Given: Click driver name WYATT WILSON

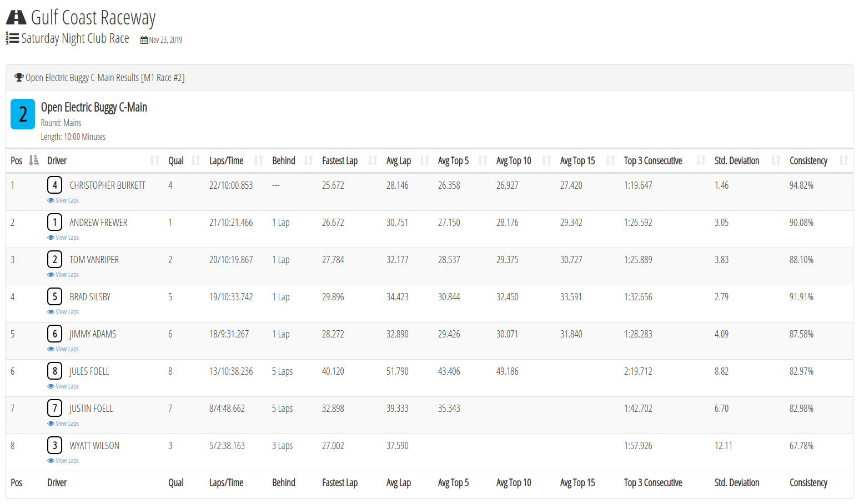Looking at the screenshot, I should pyautogui.click(x=94, y=446).
